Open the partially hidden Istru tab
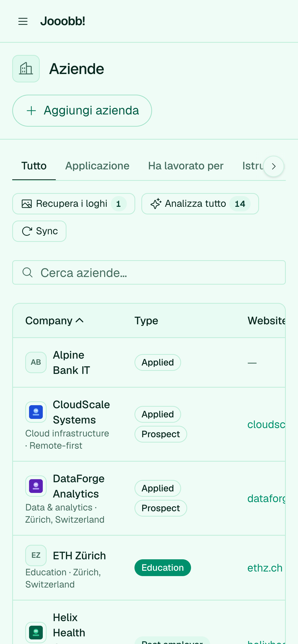The height and width of the screenshot is (644, 298). [x=253, y=166]
